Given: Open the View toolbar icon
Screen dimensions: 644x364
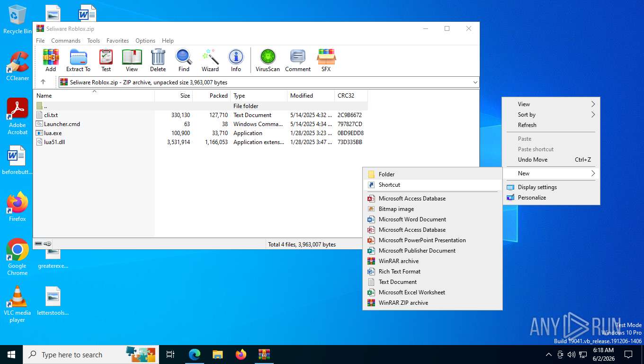Looking at the screenshot, I should pyautogui.click(x=132, y=60).
